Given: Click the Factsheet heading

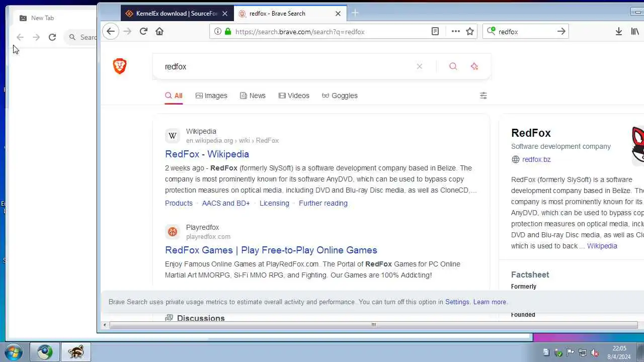Looking at the screenshot, I should coord(530,275).
